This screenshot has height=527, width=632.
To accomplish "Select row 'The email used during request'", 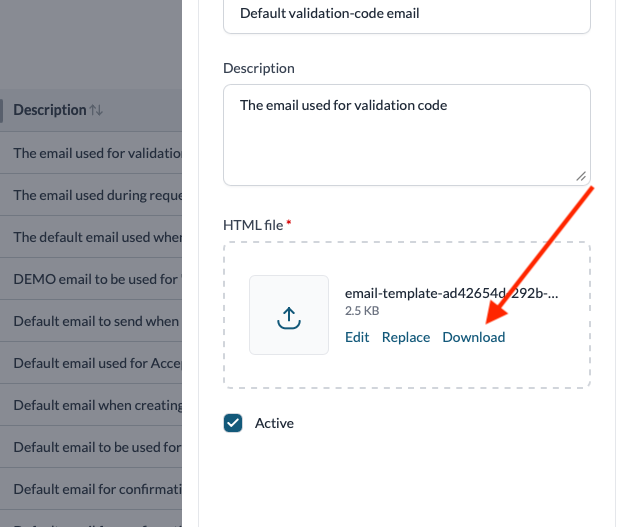I will click(x=91, y=195).
